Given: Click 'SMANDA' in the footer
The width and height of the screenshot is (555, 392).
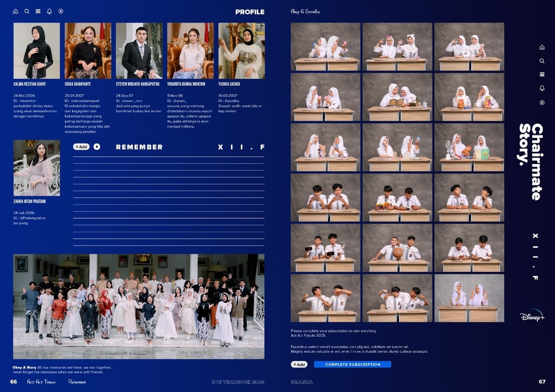Looking at the screenshot, I should click(302, 382).
